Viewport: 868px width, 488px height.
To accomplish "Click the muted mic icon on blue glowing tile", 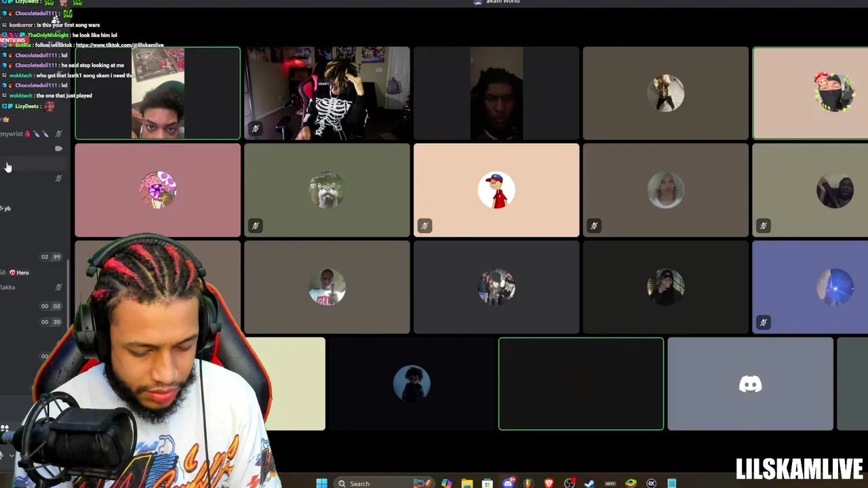I will tap(764, 323).
